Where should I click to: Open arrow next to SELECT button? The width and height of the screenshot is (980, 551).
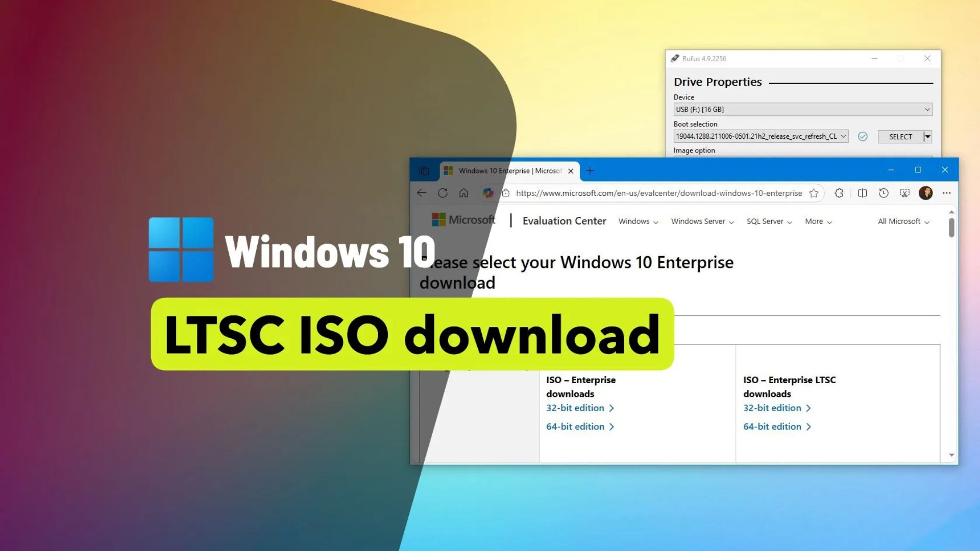pos(928,136)
